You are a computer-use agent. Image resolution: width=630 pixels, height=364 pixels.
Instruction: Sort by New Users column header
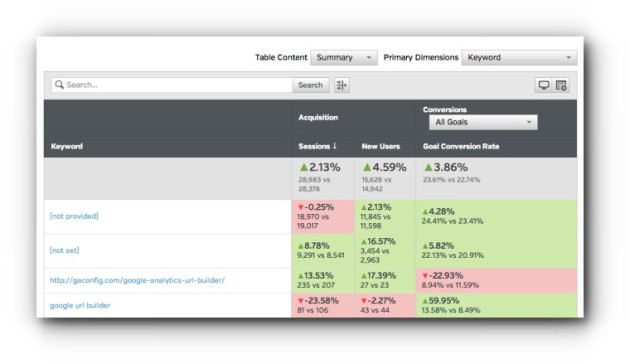pos(380,146)
